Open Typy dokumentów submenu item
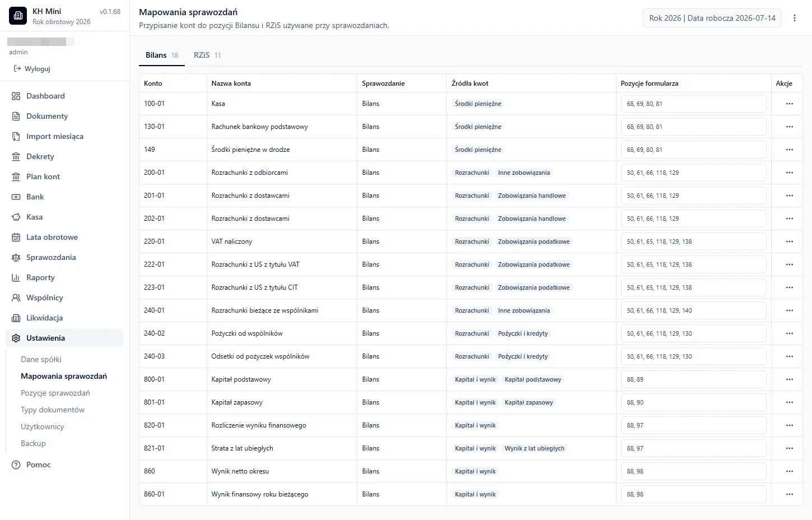This screenshot has height=520, width=812. [x=53, y=410]
